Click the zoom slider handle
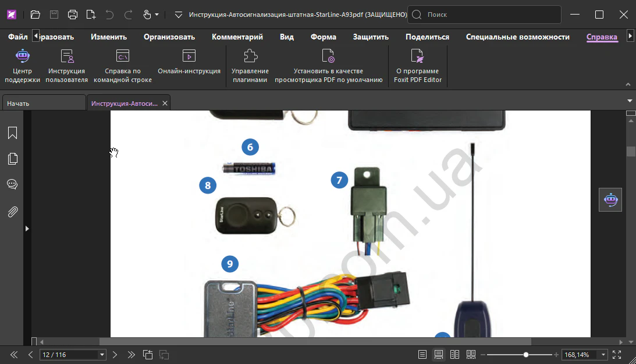Screen dimensions: 636x364 click(x=526, y=355)
